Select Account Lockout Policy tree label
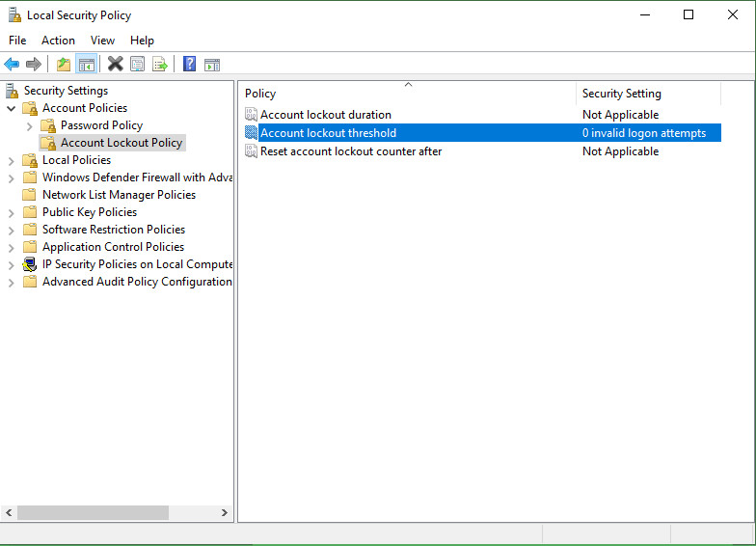Image resolution: width=756 pixels, height=546 pixels. click(121, 143)
